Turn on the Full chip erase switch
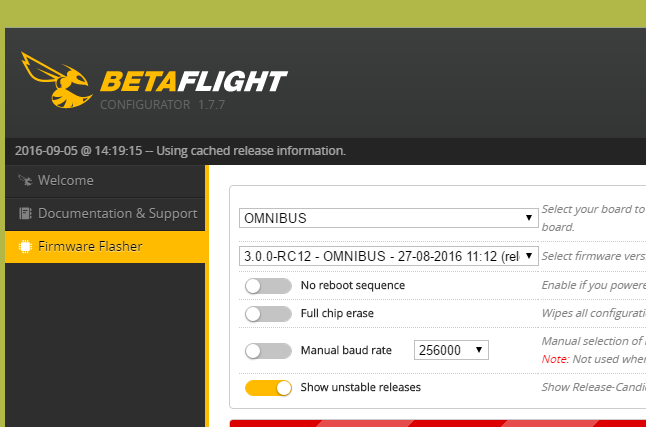Image resolution: width=646 pixels, height=427 pixels. coord(267,313)
